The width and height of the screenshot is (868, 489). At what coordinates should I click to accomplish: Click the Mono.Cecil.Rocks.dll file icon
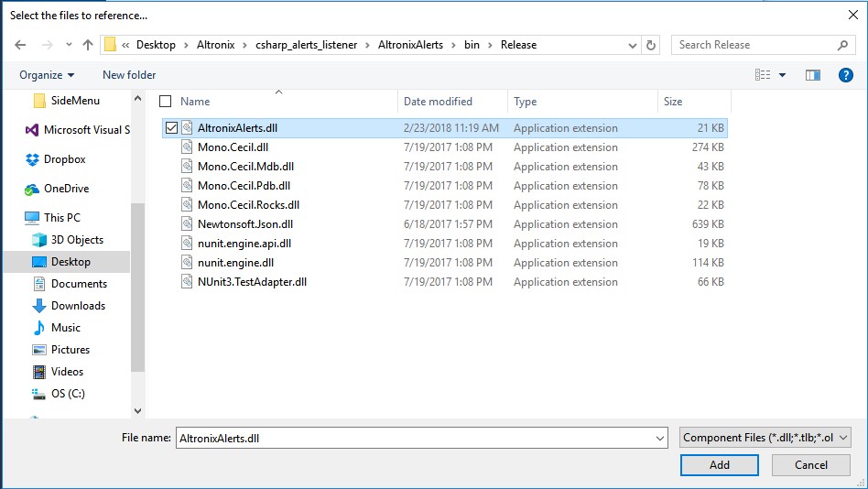coord(187,204)
